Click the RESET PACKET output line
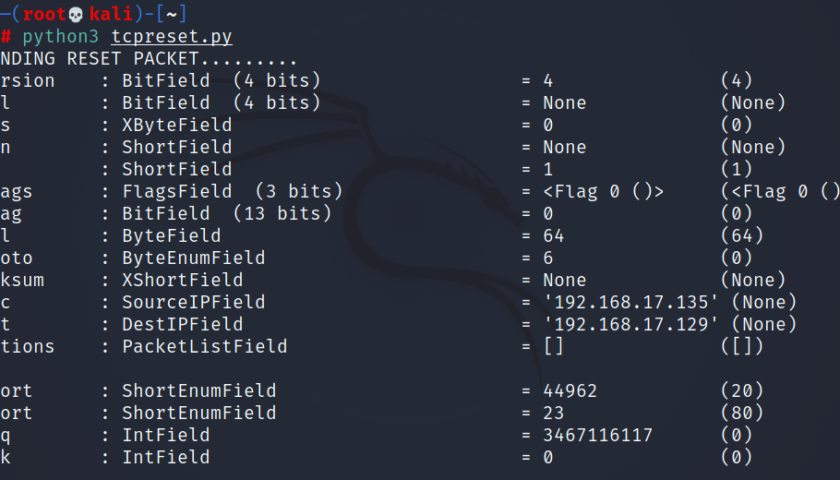Screen dimensions: 840x480 pyautogui.click(x=148, y=58)
